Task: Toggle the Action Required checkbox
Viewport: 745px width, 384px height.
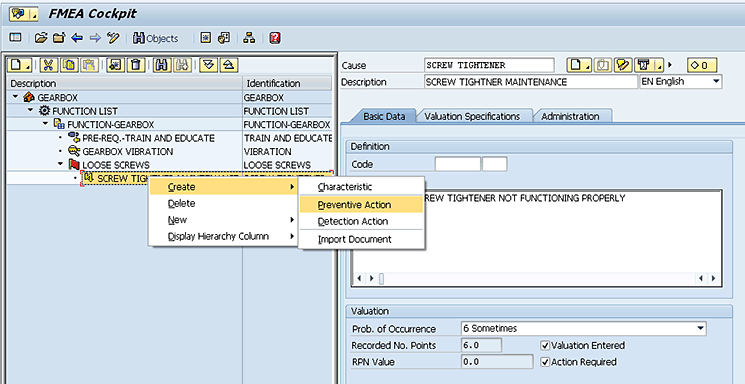Action: click(545, 362)
